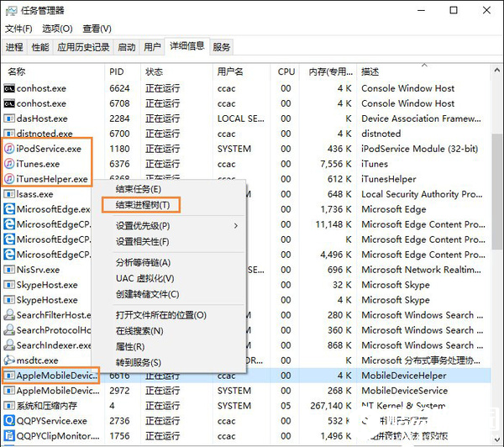The height and width of the screenshot is (447, 504).
Task: Click PID 6624 cell
Action: (119, 88)
